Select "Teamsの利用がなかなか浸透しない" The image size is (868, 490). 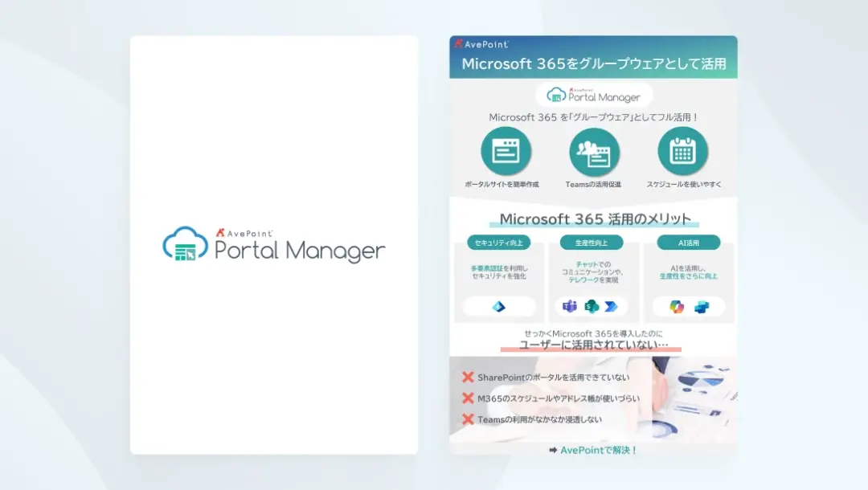pyautogui.click(x=539, y=419)
